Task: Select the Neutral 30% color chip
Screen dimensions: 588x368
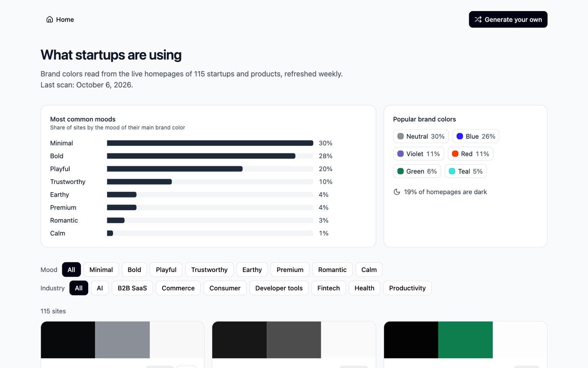Action: click(421, 136)
